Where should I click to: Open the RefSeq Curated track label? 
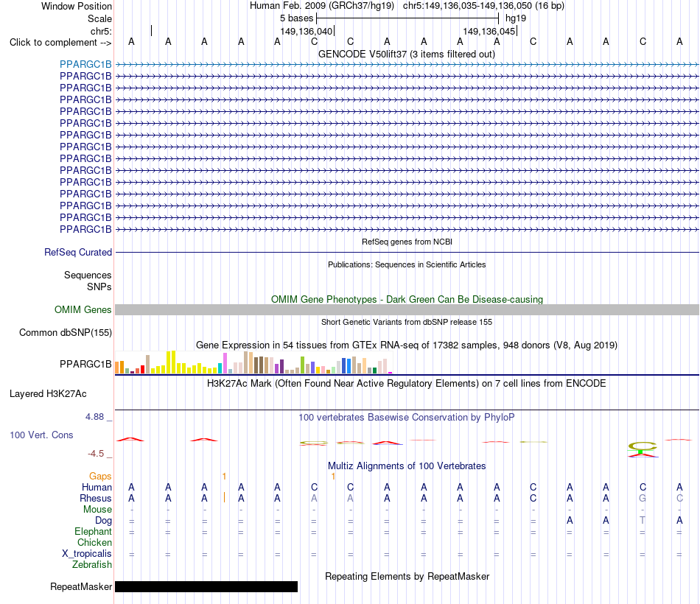click(x=78, y=252)
